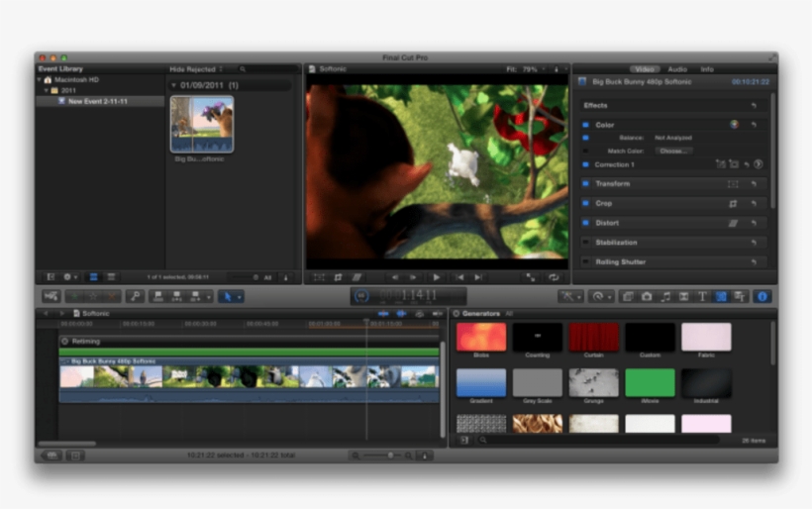Click the viewer Crop tool icon
The height and width of the screenshot is (509, 812).
338,277
